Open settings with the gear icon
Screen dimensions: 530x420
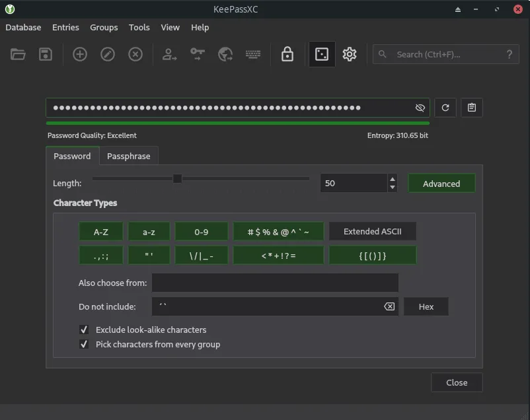pyautogui.click(x=350, y=54)
